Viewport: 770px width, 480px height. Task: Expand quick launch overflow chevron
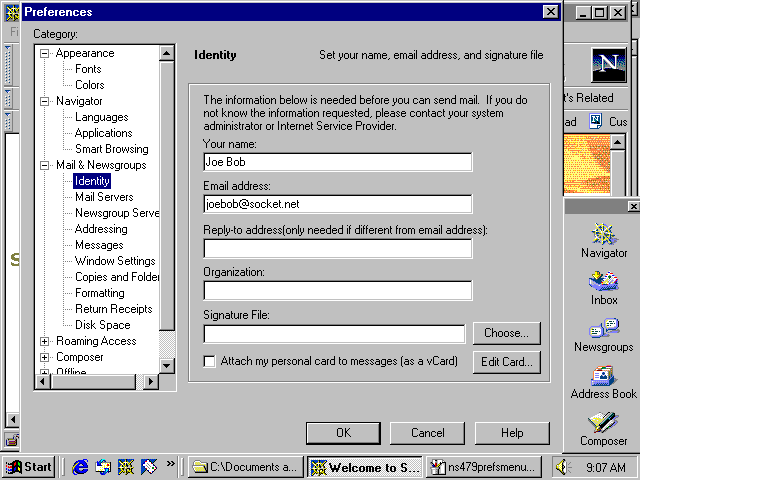170,463
